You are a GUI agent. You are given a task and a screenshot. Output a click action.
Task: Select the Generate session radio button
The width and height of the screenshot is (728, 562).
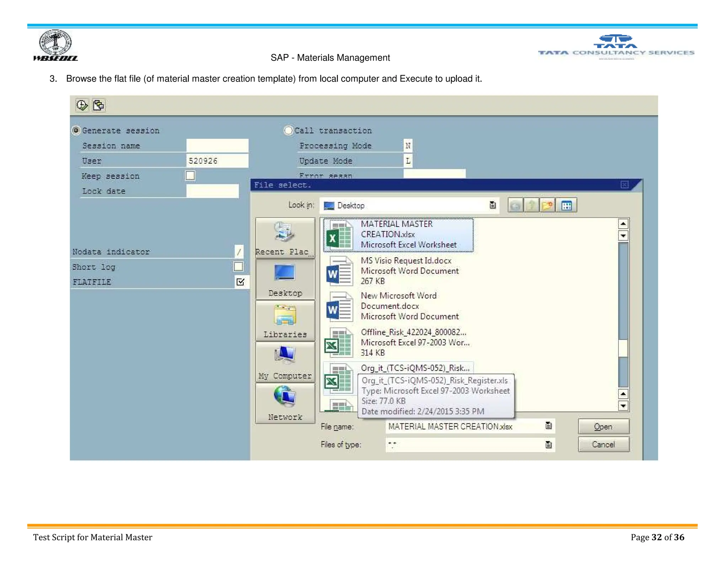(x=76, y=130)
